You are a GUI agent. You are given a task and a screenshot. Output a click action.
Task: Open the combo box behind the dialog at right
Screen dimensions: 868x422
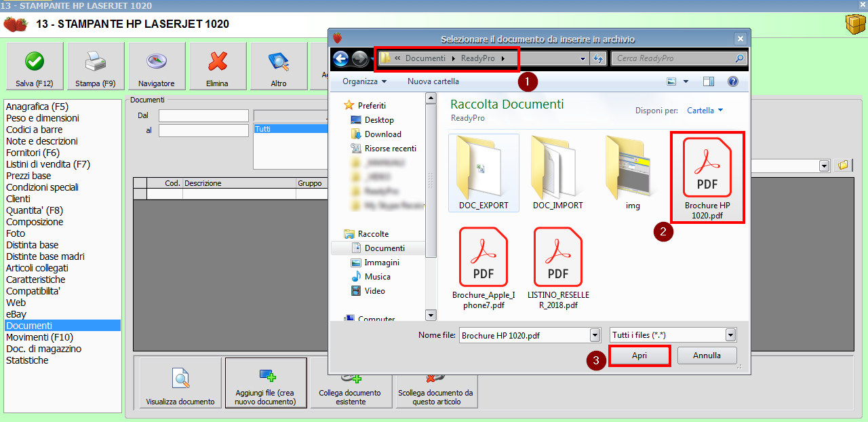pyautogui.click(x=825, y=166)
